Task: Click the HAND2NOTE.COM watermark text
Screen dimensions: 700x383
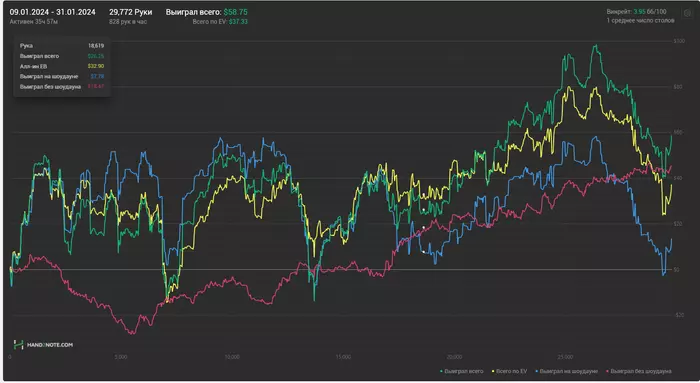Action: (50, 345)
